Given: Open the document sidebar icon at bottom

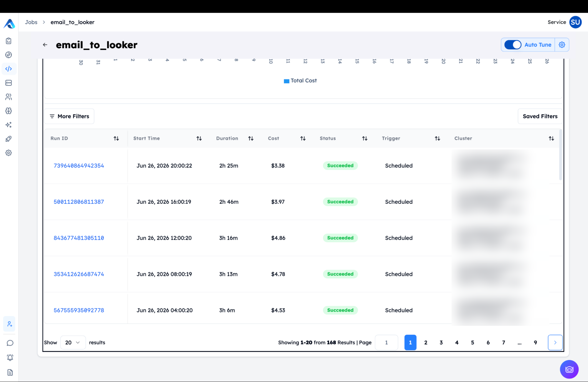Looking at the screenshot, I should [x=10, y=373].
